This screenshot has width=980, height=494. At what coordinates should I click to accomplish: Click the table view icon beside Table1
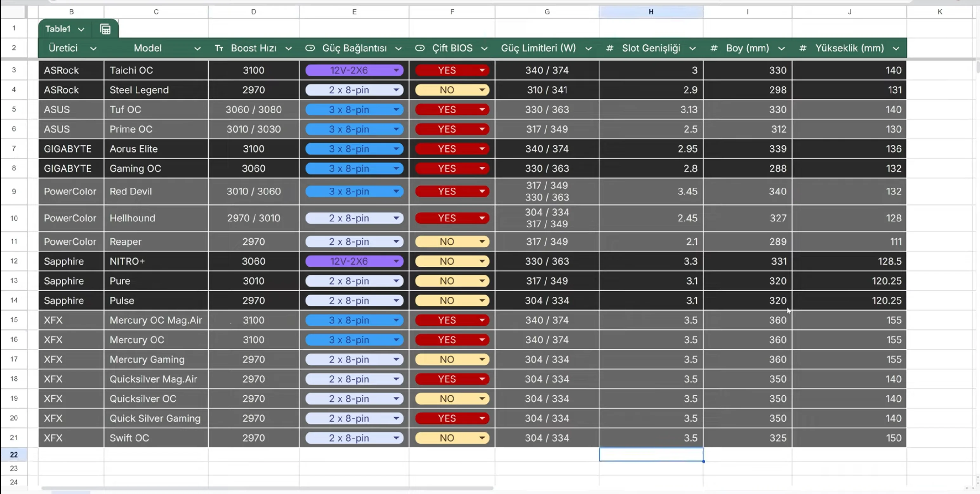point(105,29)
